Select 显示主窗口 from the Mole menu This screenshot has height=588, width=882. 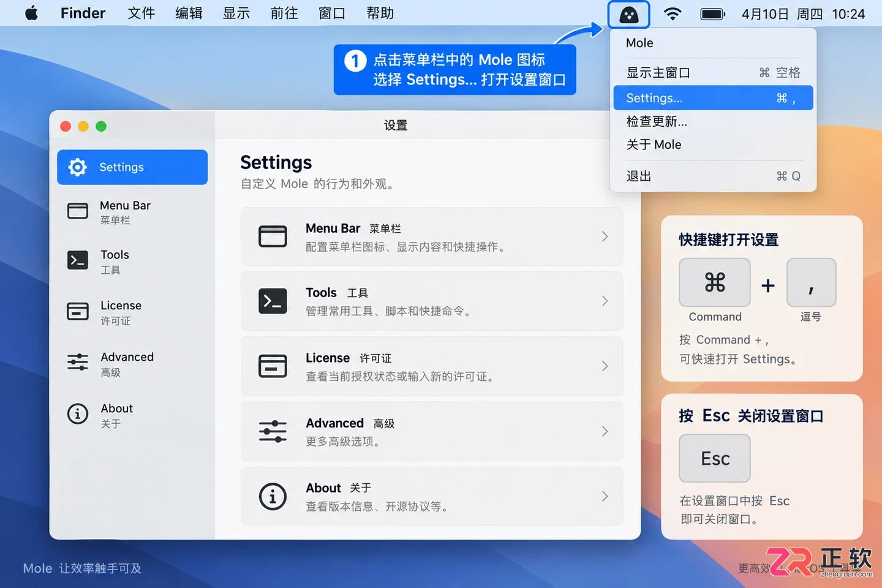click(x=713, y=72)
